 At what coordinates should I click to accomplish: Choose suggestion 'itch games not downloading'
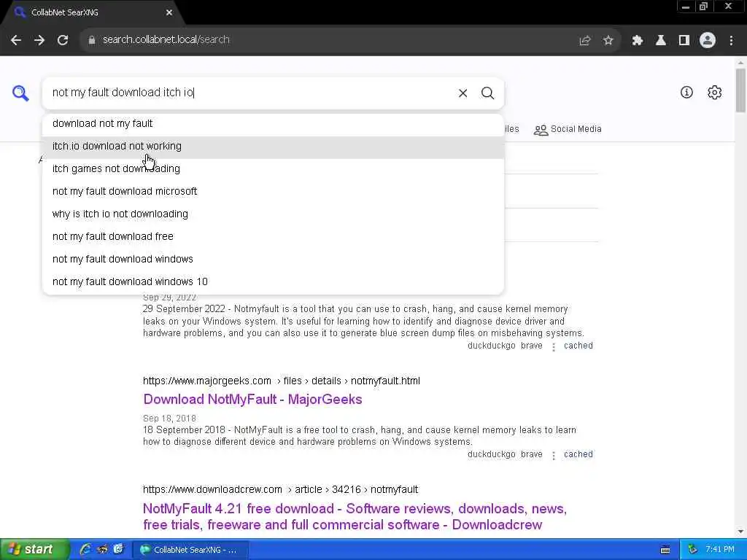[x=273, y=169]
